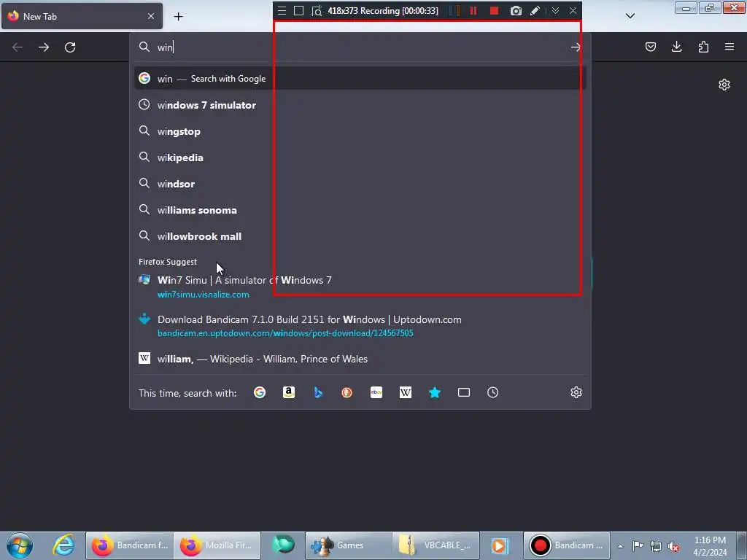
Task: Pause the Bandicam recording
Action: [x=473, y=10]
